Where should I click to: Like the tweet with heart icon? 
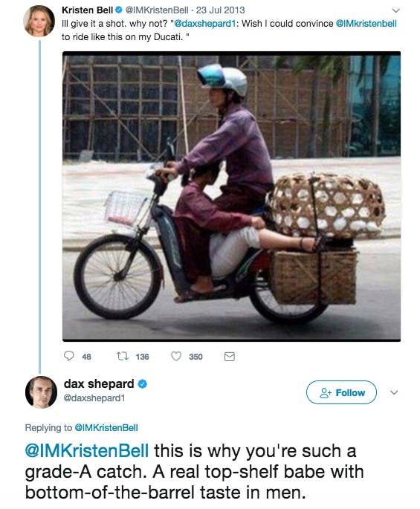click(x=176, y=357)
